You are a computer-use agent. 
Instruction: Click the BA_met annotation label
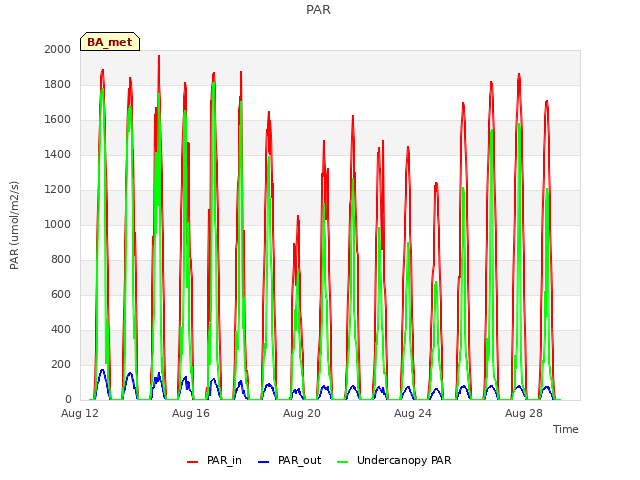click(110, 42)
